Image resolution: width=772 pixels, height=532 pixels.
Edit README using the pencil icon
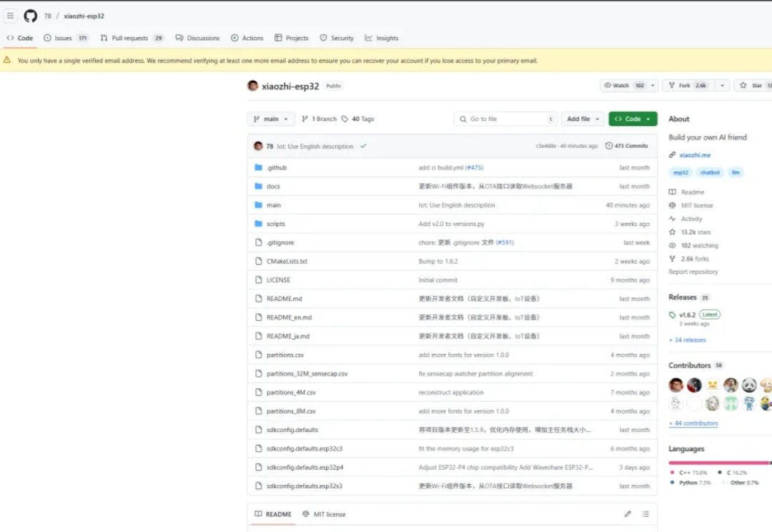click(628, 514)
